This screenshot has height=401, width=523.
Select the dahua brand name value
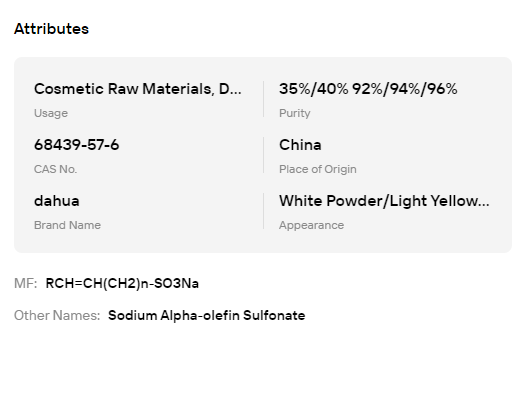point(57,201)
